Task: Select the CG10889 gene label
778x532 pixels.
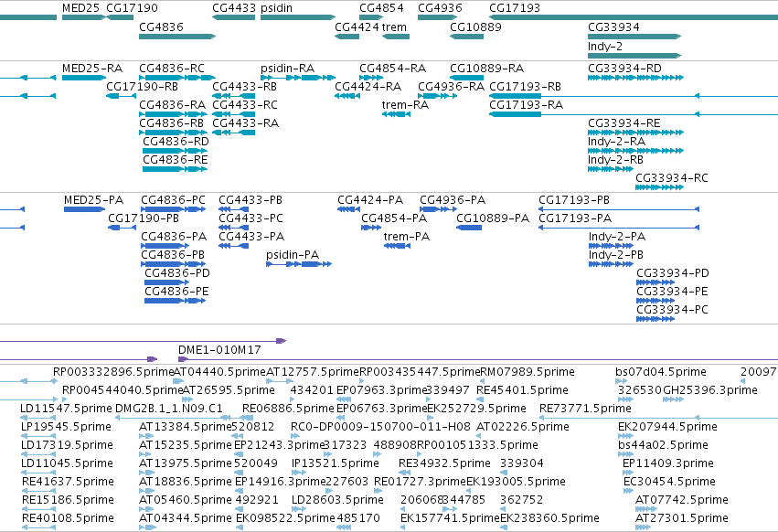Action: pos(475,27)
